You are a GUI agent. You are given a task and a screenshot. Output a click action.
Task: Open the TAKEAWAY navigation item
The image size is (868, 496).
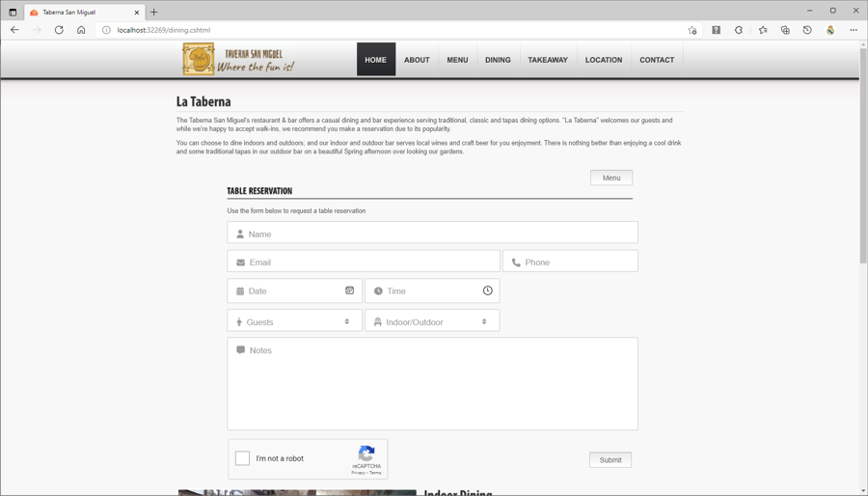548,59
